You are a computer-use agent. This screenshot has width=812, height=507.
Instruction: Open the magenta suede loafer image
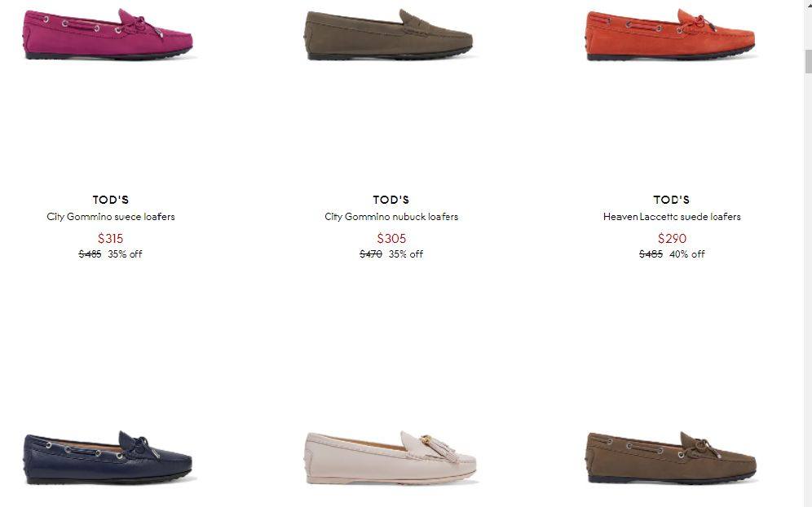click(108, 34)
